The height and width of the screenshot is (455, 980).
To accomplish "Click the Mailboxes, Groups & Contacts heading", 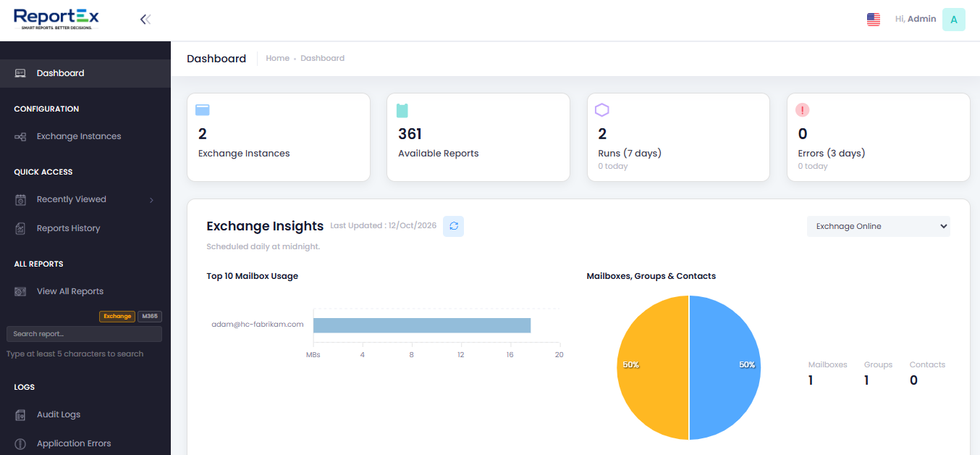I will click(651, 276).
